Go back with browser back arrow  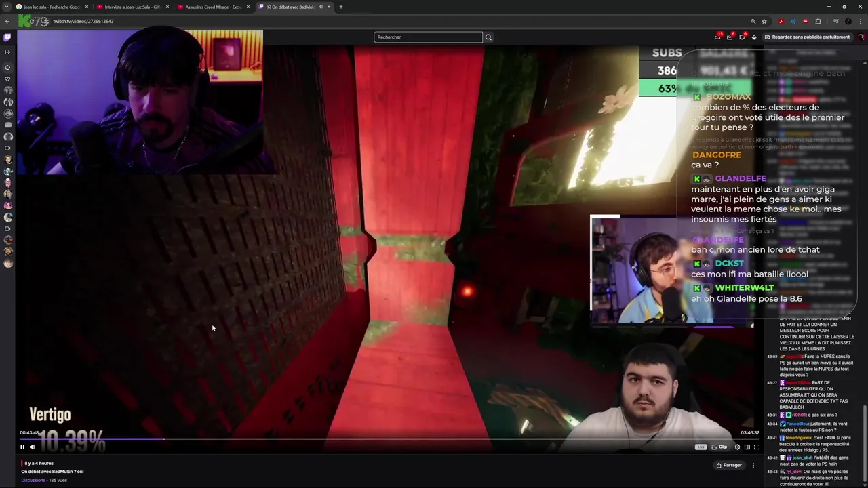point(7,21)
